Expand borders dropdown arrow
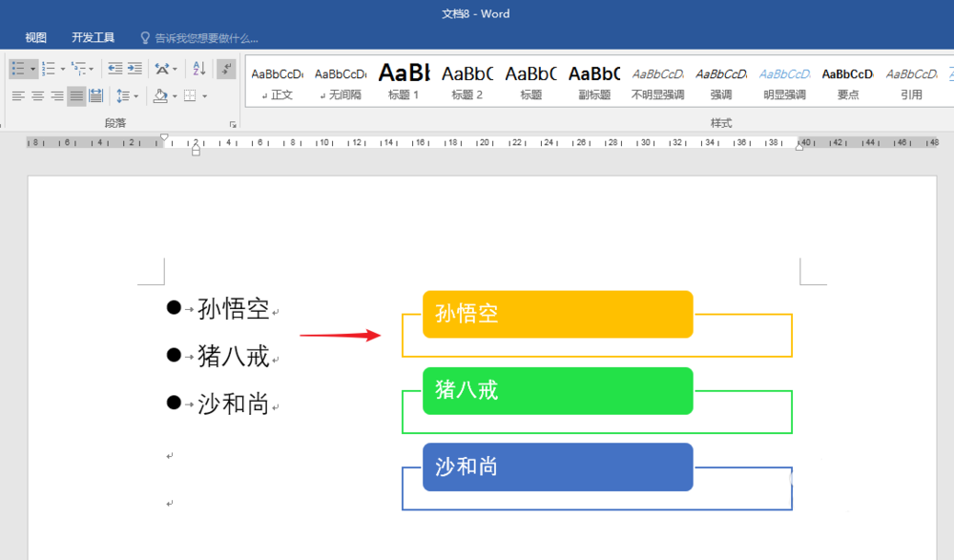 (x=204, y=96)
